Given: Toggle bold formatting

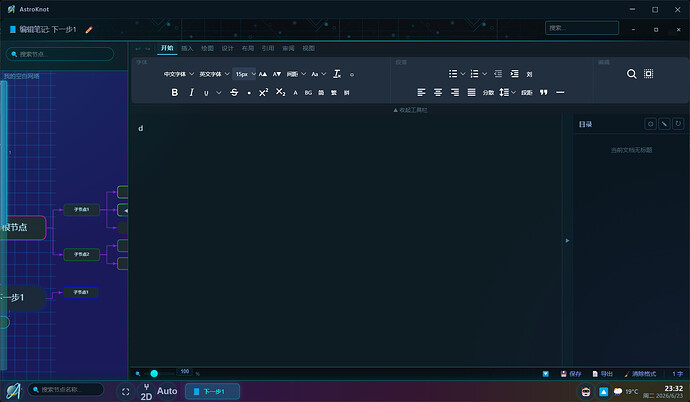Looking at the screenshot, I should 175,92.
